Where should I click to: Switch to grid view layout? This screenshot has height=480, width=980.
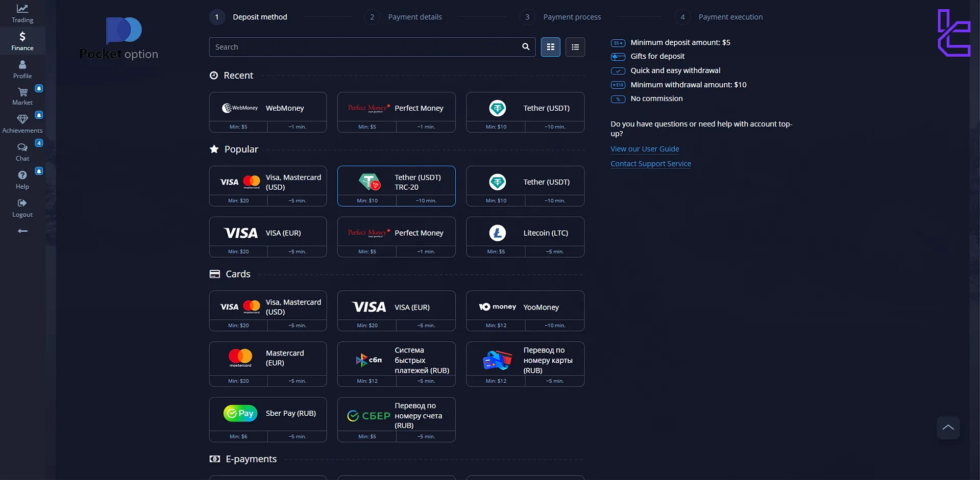pos(551,47)
